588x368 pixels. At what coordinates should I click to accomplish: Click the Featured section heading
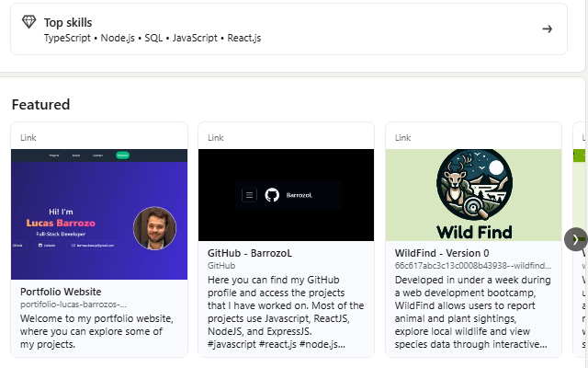40,104
